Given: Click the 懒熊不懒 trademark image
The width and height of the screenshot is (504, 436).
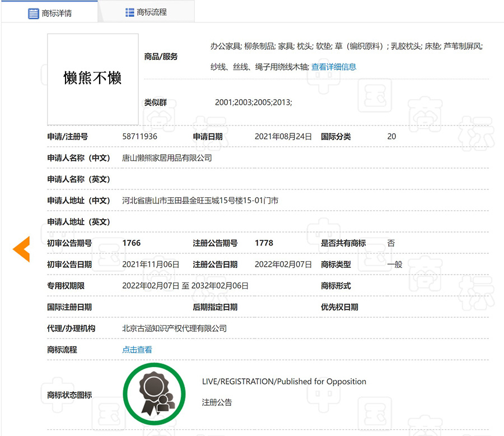Looking at the screenshot, I should (92, 78).
